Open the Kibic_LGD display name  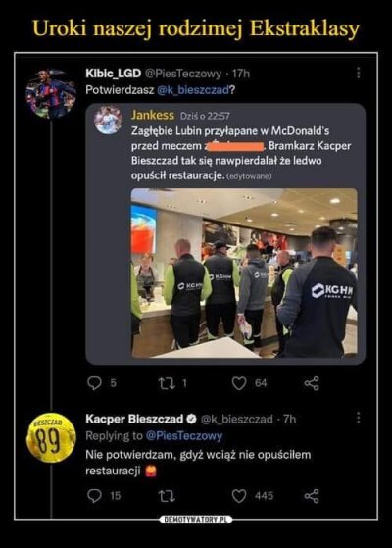coord(114,74)
